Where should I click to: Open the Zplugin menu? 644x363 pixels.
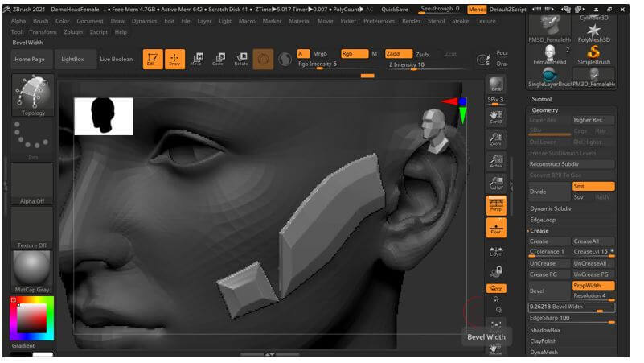74,32
